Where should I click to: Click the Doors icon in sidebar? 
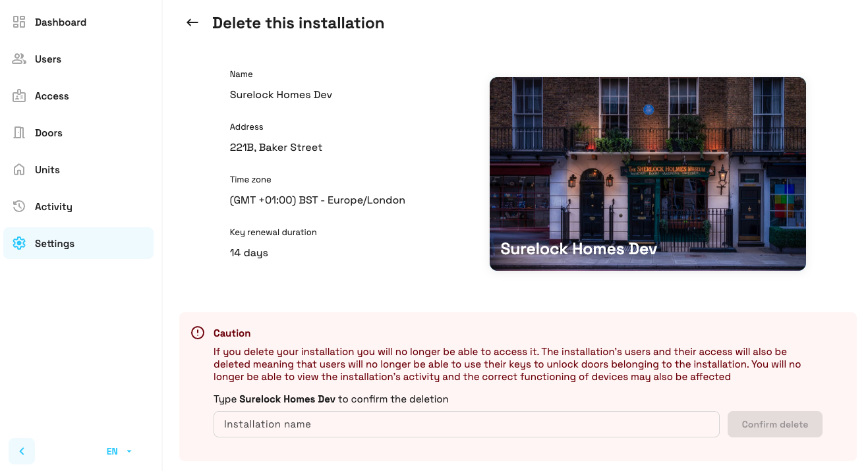[x=19, y=133]
